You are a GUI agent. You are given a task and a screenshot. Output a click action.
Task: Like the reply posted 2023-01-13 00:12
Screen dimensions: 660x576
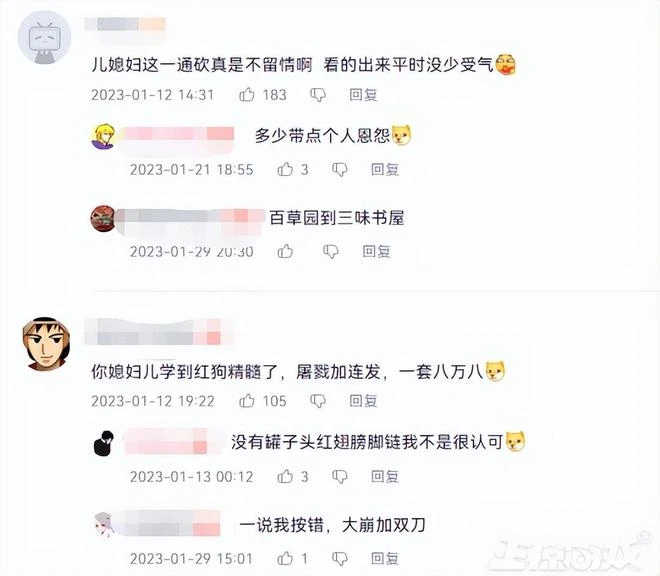pyautogui.click(x=285, y=476)
